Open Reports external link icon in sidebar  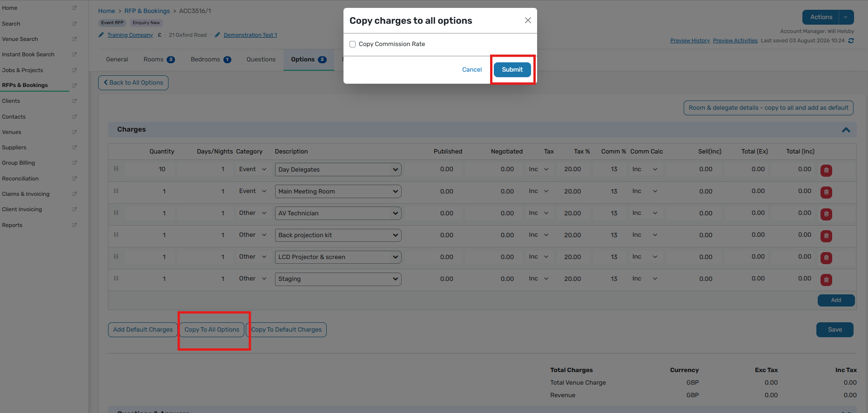[x=74, y=225]
